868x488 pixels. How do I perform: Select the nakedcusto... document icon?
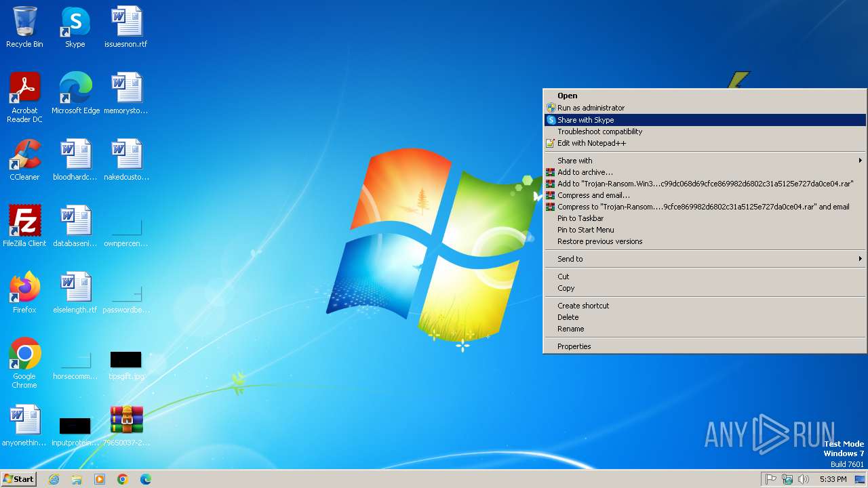pos(126,160)
